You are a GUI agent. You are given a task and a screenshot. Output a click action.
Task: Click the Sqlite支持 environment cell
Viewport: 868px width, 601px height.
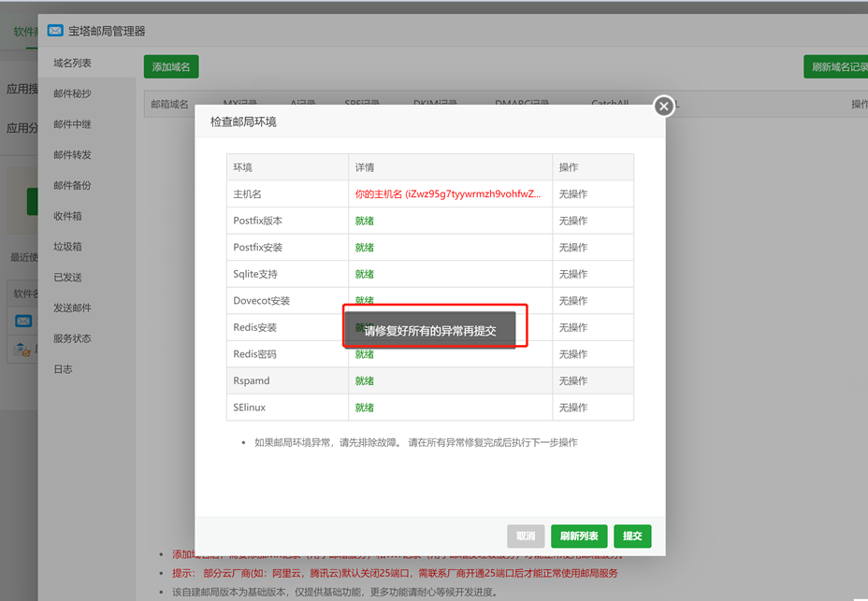coord(287,274)
